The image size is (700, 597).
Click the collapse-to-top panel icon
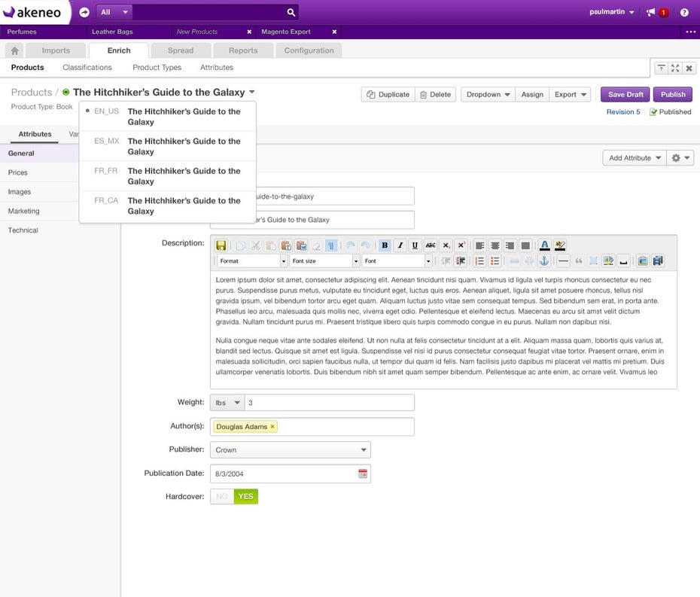coord(661,68)
